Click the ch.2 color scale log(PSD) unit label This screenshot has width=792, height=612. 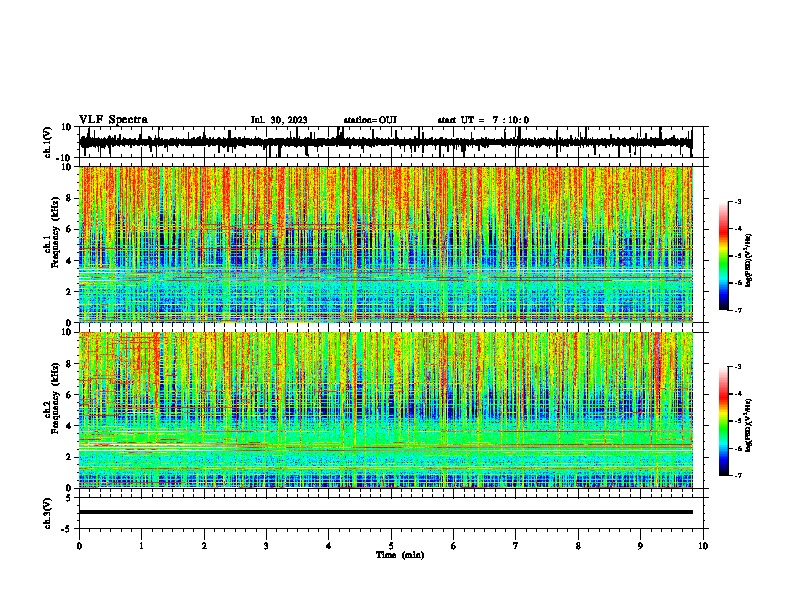pos(749,425)
